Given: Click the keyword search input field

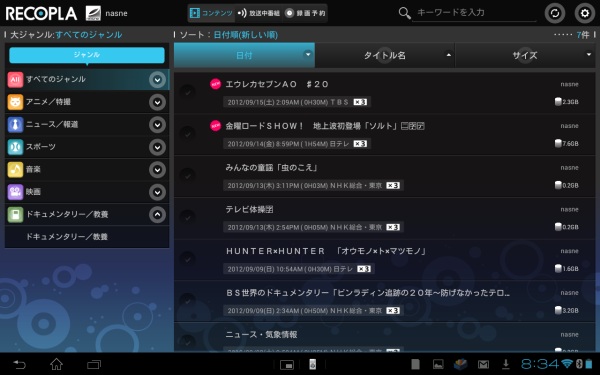Looking at the screenshot, I should [x=474, y=13].
